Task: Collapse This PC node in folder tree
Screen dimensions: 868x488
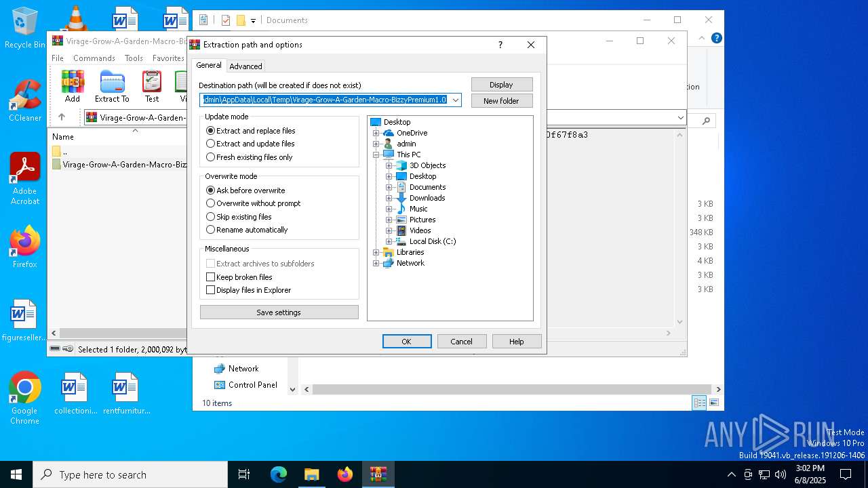Action: click(x=376, y=155)
